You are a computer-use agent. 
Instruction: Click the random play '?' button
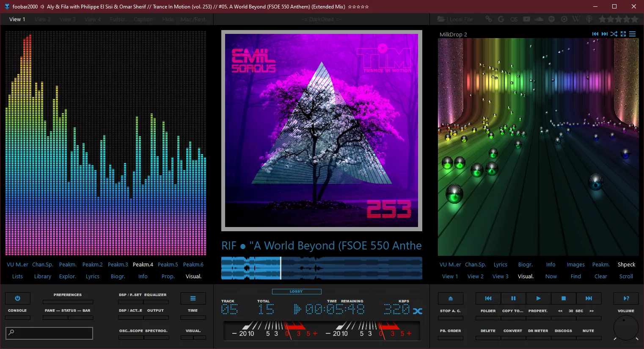click(626, 298)
